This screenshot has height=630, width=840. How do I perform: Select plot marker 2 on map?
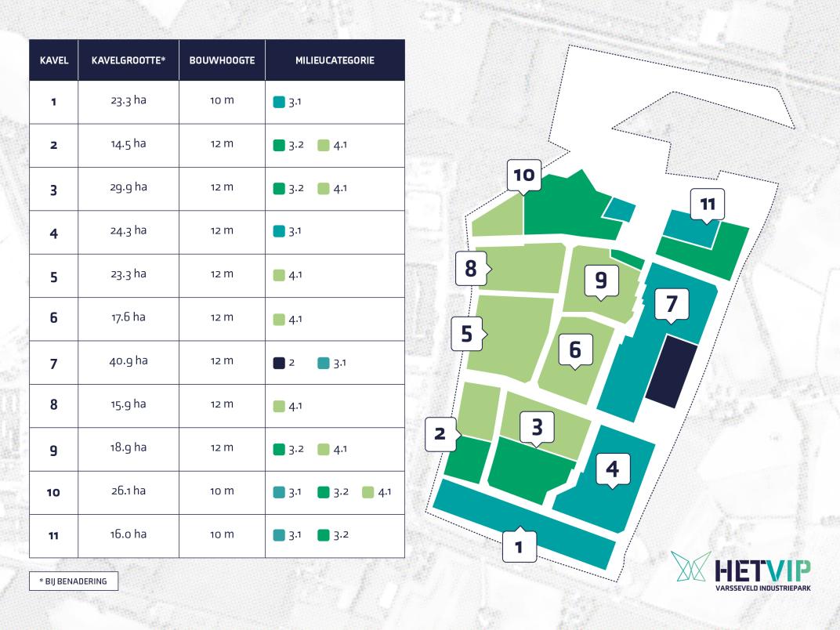point(440,434)
